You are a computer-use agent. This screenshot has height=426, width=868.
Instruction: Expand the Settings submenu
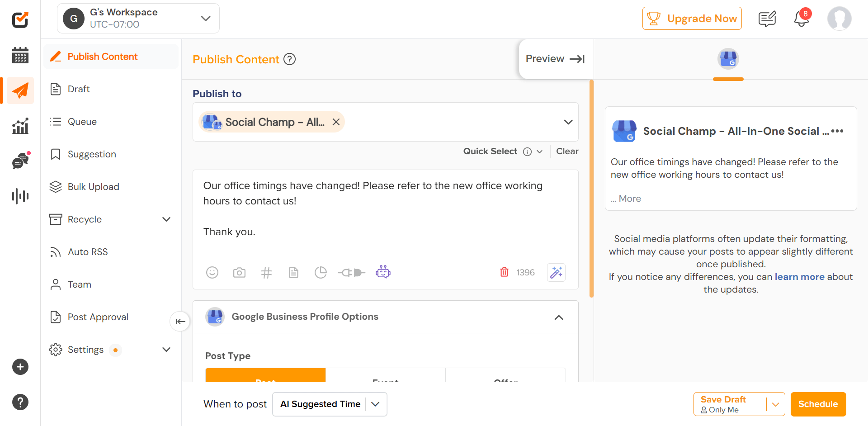coord(166,350)
